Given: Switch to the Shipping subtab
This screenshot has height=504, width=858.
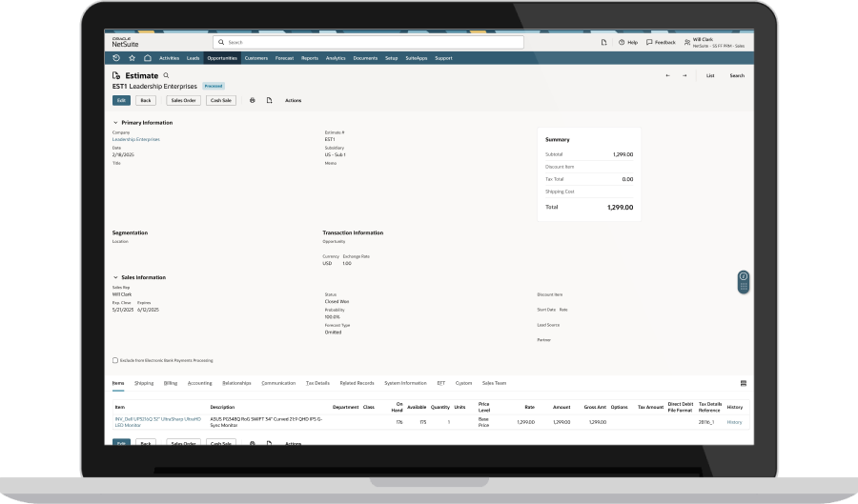Looking at the screenshot, I should pyautogui.click(x=144, y=383).
